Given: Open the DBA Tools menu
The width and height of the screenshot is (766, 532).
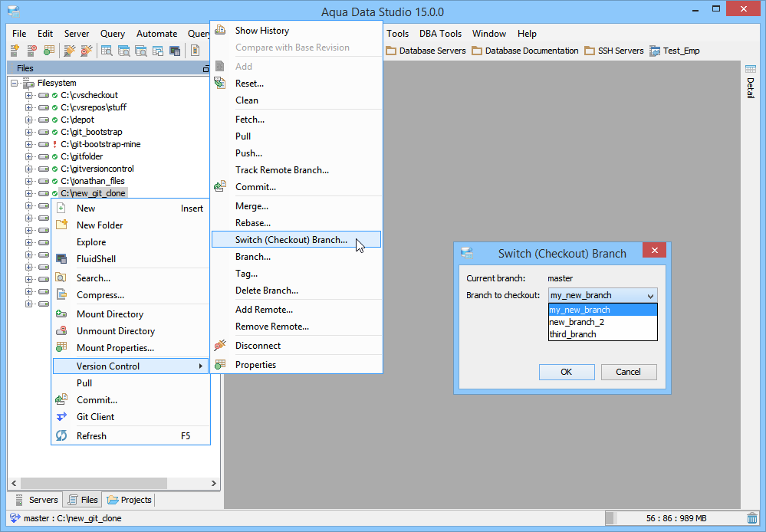Looking at the screenshot, I should pos(440,34).
